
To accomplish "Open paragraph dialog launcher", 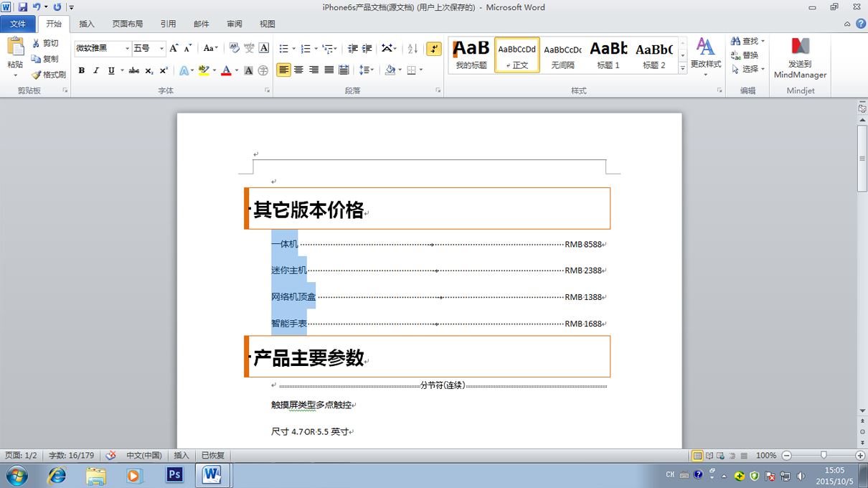I will pyautogui.click(x=438, y=90).
